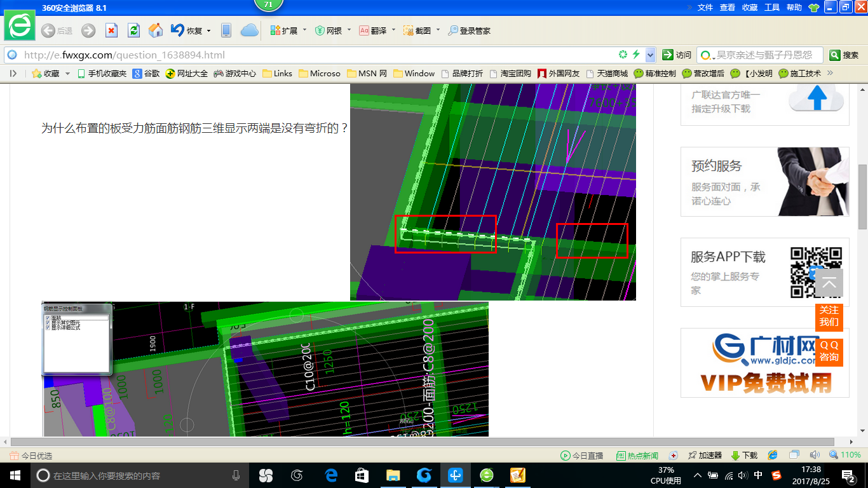Screen dimensions: 868x488
Task: Open the 工具 menu
Action: (772, 8)
